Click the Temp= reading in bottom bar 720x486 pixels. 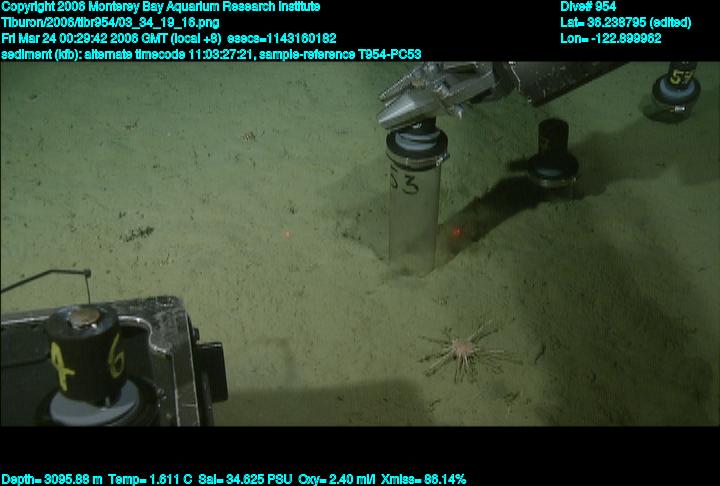[150, 480]
